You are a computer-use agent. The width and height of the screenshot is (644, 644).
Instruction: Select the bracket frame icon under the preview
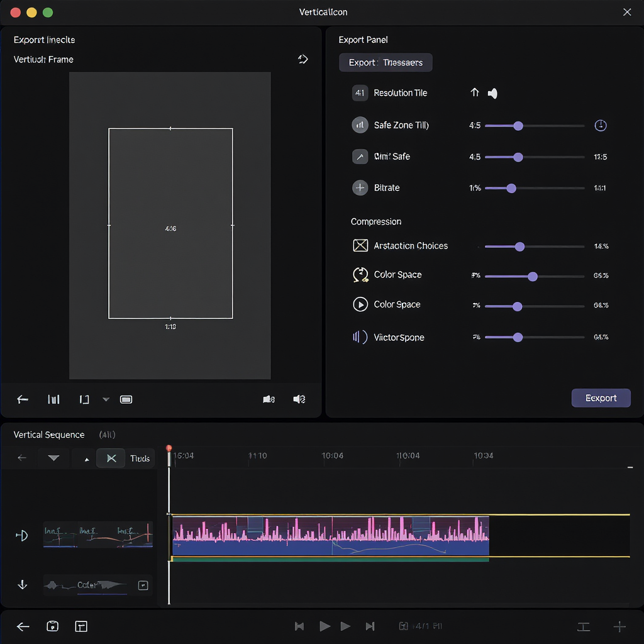click(x=84, y=399)
